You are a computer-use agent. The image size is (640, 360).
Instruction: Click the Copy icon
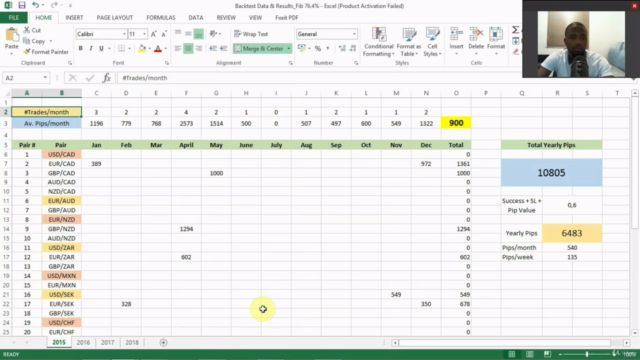27,41
